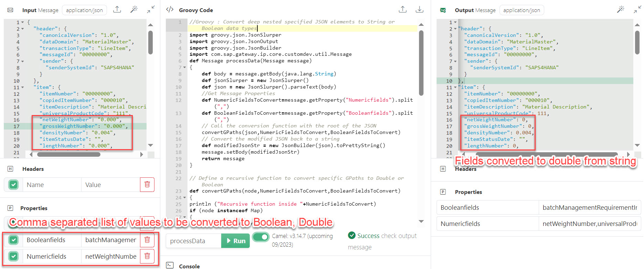Click Groovy line 19 'return message'

point(223,158)
